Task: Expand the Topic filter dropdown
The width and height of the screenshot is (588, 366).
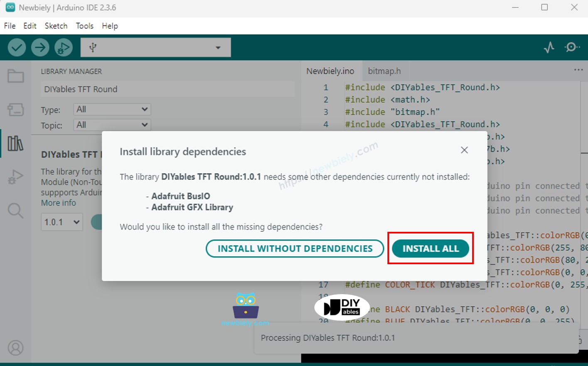Action: (x=112, y=125)
